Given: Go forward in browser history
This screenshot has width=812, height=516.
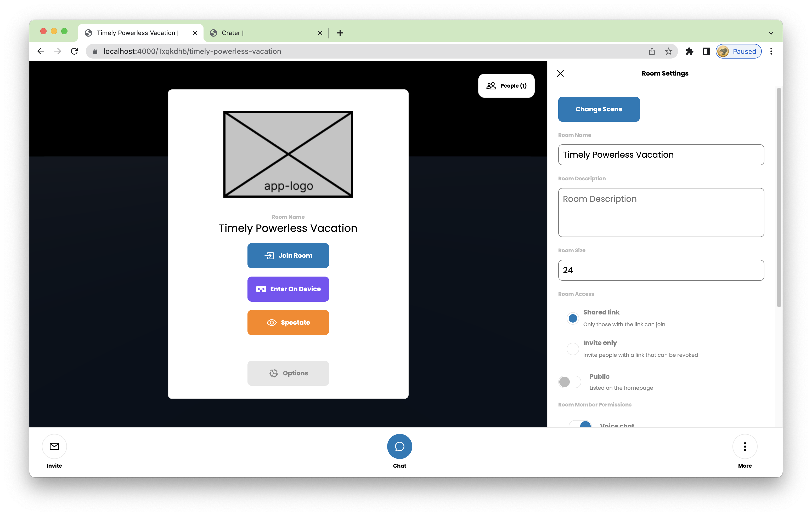Looking at the screenshot, I should [58, 51].
